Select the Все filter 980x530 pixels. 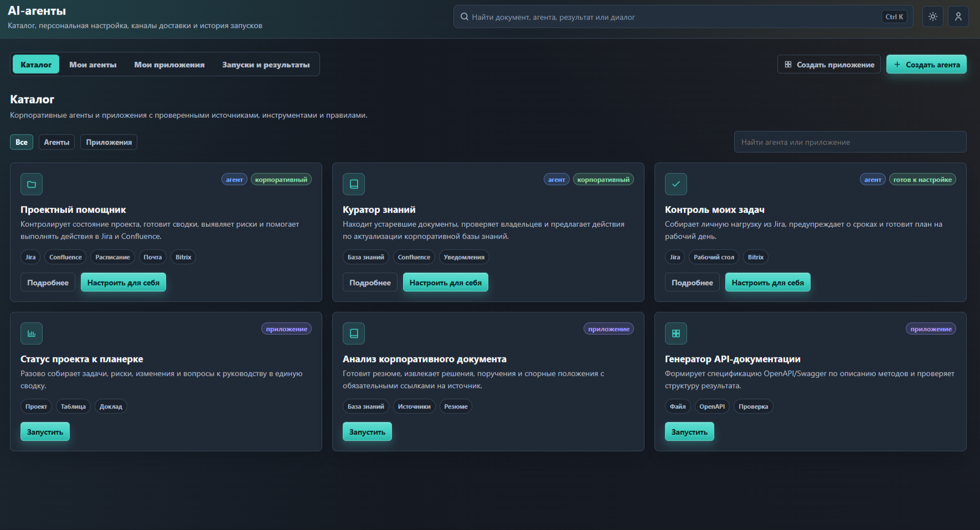[22, 142]
